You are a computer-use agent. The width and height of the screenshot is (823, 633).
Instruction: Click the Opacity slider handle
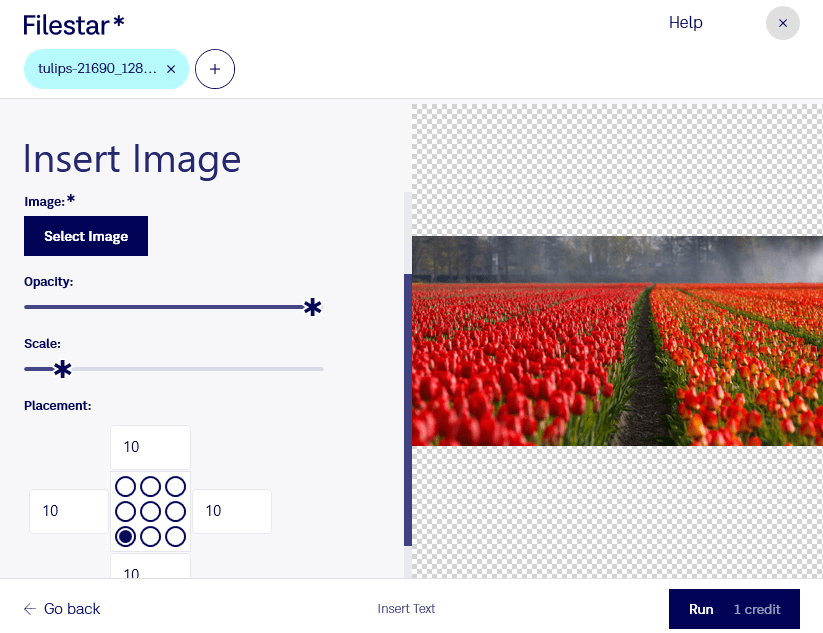pyautogui.click(x=312, y=307)
